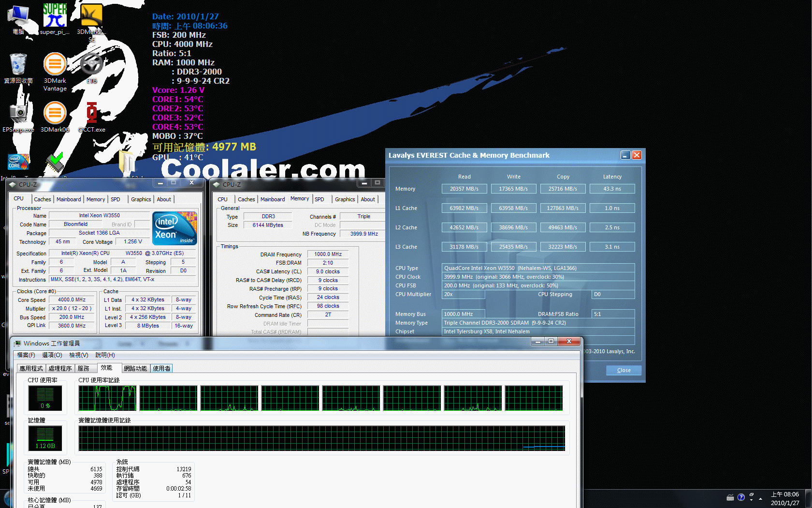
Task: Click Memory Read 20357 MB/s field
Action: point(464,189)
